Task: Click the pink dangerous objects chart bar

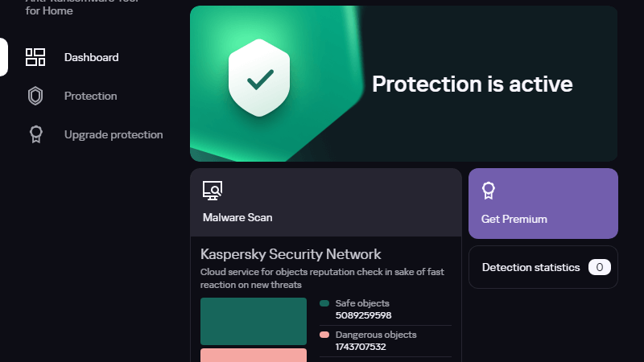Action: click(254, 355)
